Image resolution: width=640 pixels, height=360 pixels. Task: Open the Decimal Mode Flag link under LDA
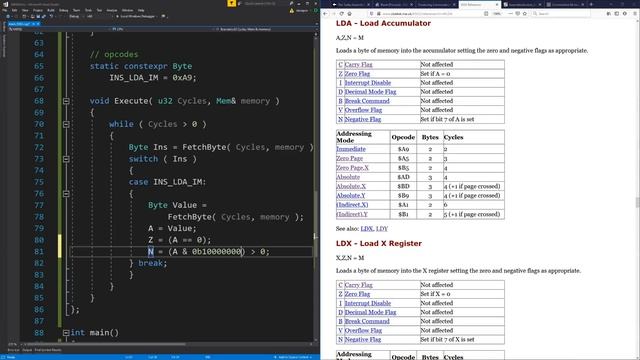pos(370,92)
